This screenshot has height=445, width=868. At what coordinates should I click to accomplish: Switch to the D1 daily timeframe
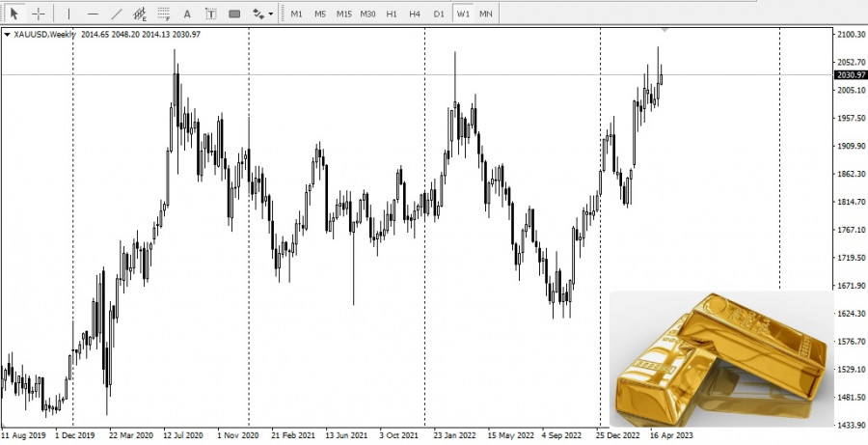[439, 14]
